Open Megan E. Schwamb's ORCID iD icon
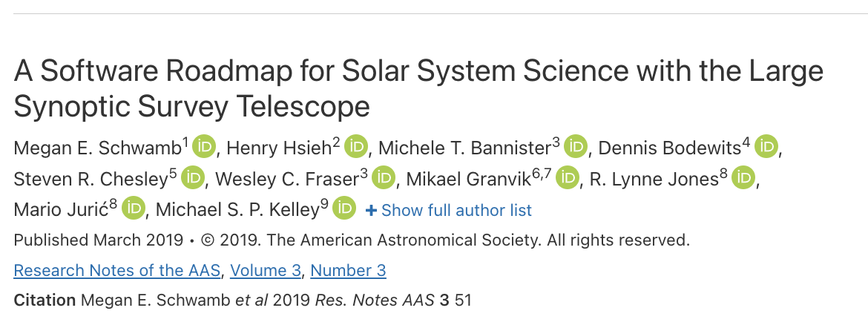Viewport: 868px width, 325px height. pyautogui.click(x=204, y=147)
